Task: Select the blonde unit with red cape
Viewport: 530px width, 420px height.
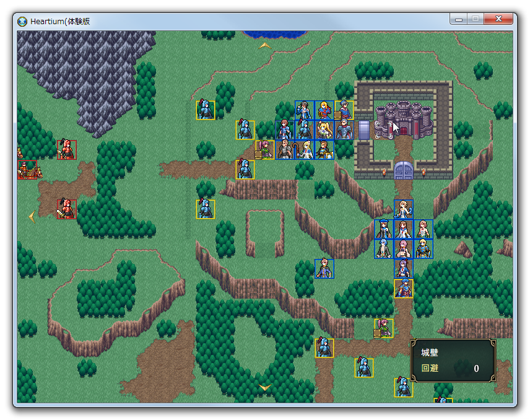Action: click(x=324, y=110)
